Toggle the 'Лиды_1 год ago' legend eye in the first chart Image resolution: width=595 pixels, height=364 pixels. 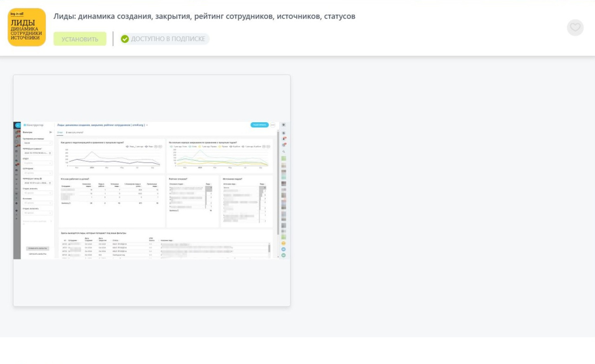tap(127, 146)
